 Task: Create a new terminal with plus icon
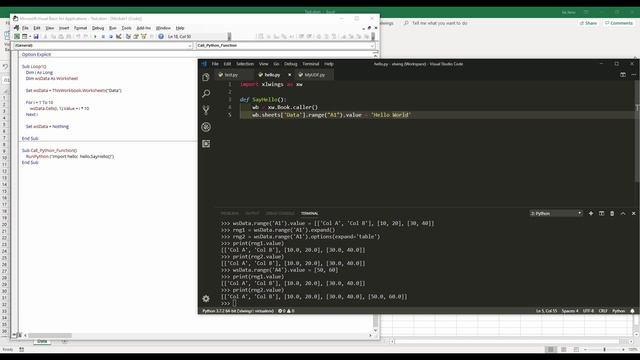591,213
